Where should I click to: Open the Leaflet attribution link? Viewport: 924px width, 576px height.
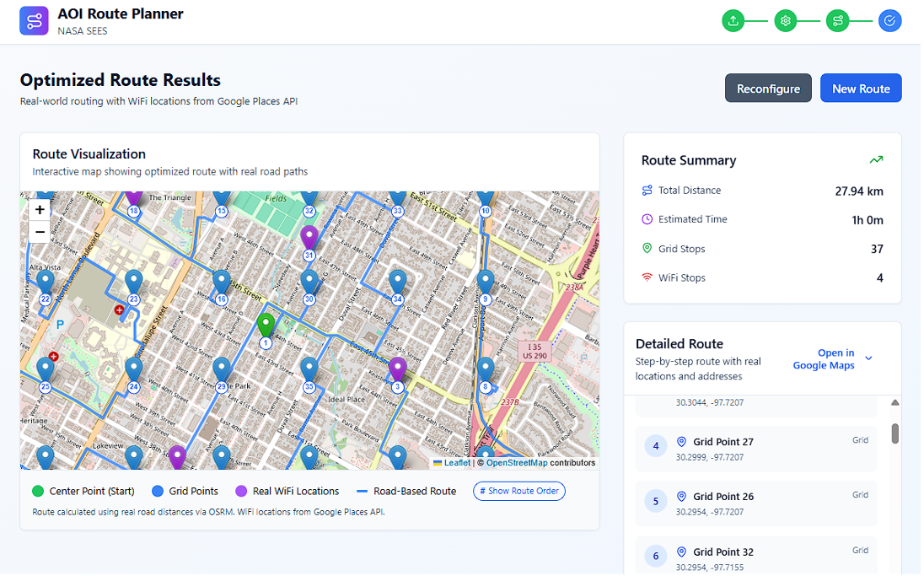click(x=456, y=463)
